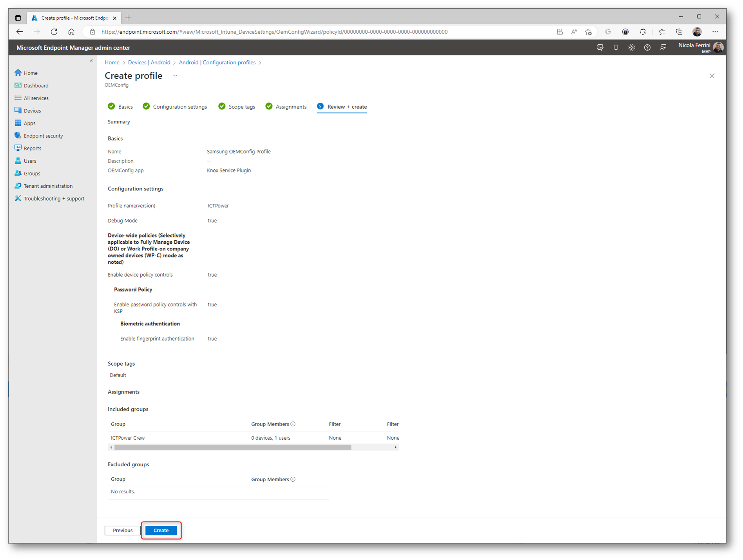Open portal settings gear icon
The width and height of the screenshot is (743, 560).
631,47
